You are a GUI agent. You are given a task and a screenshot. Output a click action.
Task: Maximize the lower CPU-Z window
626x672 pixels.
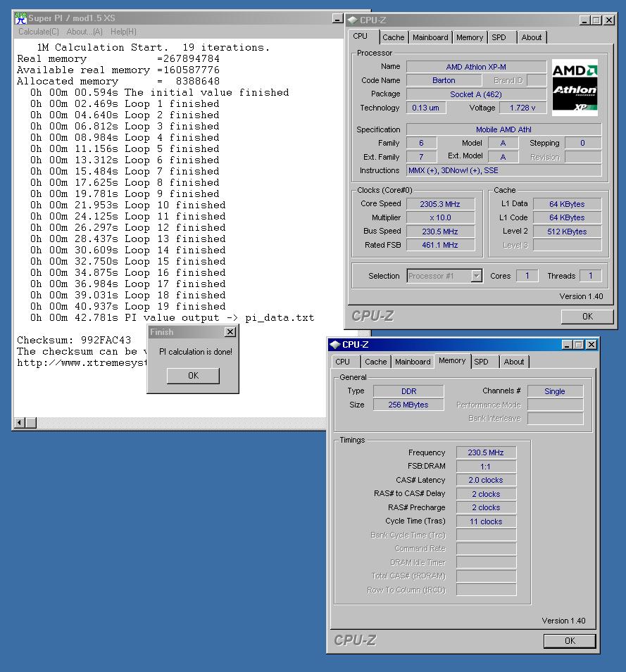tap(579, 345)
